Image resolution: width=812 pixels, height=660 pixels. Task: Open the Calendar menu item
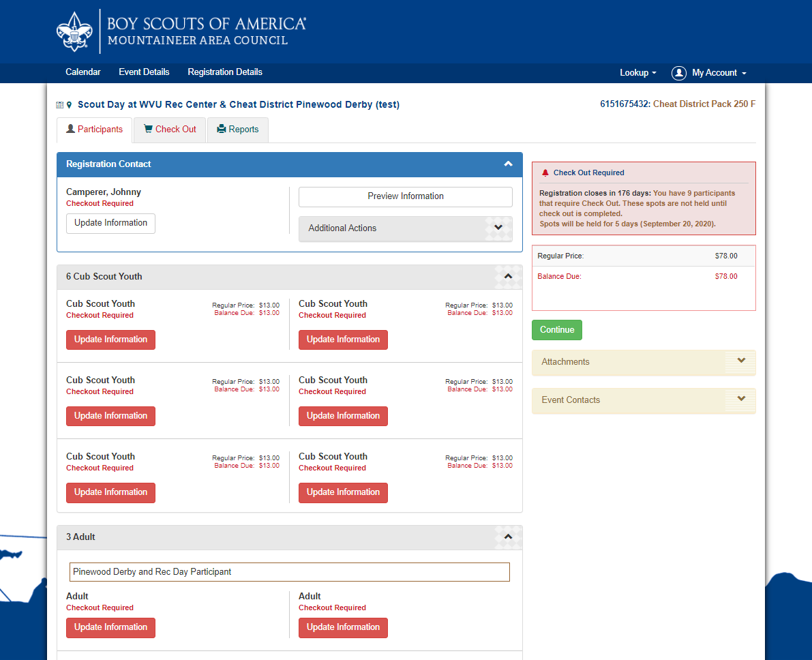point(83,72)
